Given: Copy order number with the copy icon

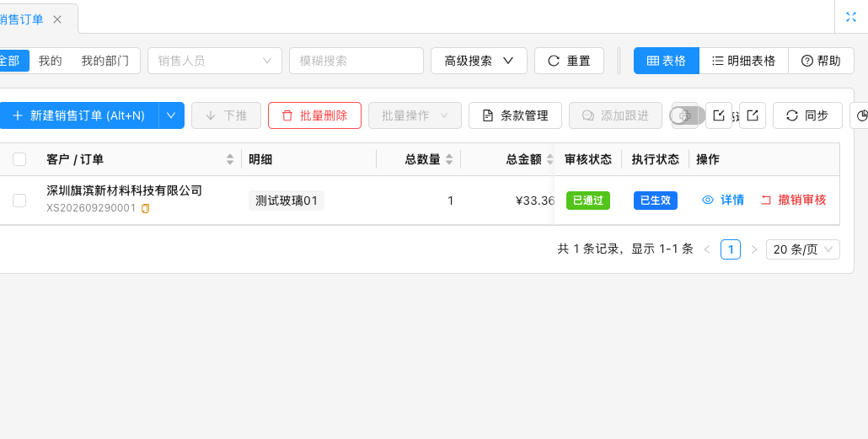Looking at the screenshot, I should click(x=146, y=209).
